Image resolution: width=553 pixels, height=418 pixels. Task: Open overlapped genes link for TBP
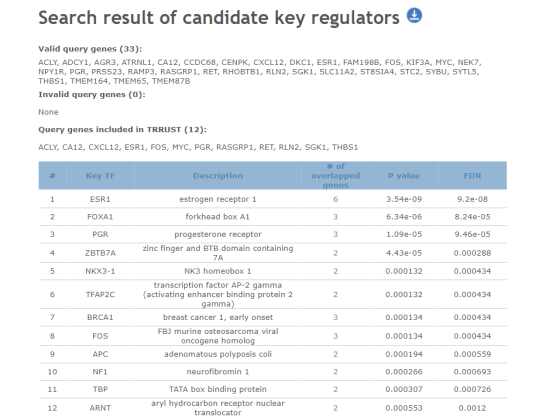coord(335,389)
